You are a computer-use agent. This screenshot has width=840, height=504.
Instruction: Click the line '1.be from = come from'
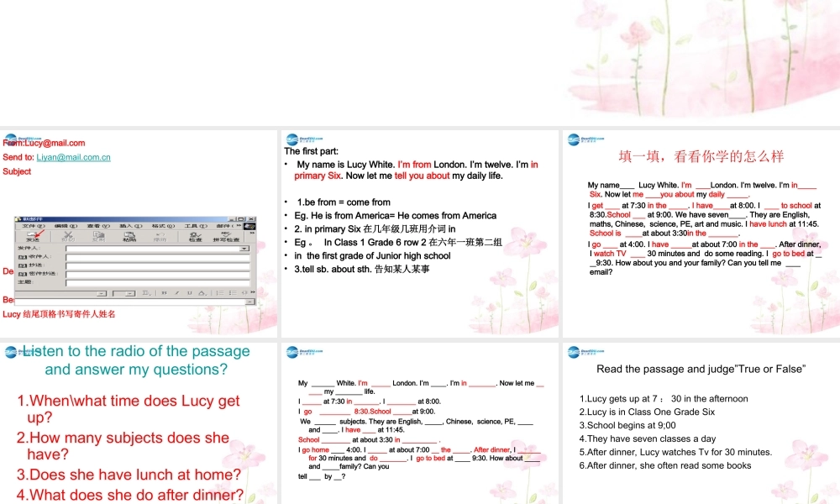pos(344,202)
